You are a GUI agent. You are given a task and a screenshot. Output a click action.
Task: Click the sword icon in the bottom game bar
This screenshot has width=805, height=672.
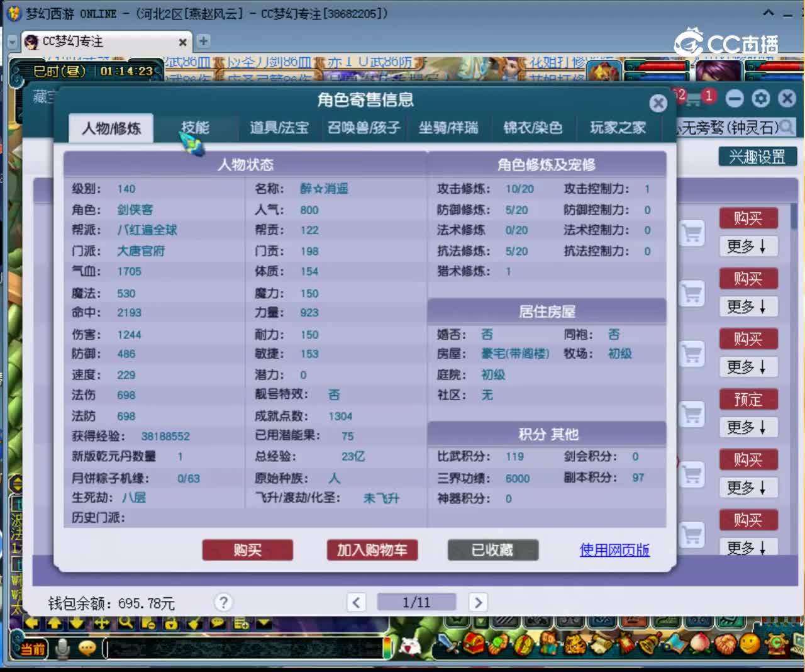[x=448, y=644]
